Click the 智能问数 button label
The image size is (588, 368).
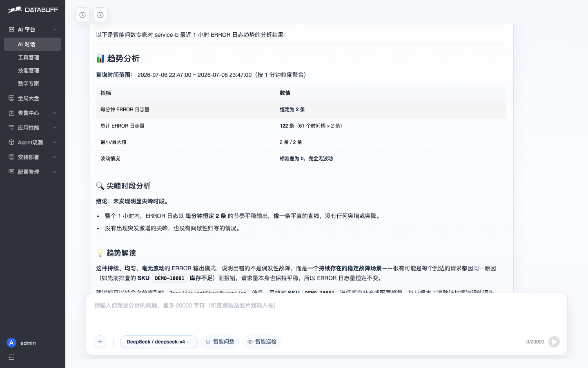point(224,342)
